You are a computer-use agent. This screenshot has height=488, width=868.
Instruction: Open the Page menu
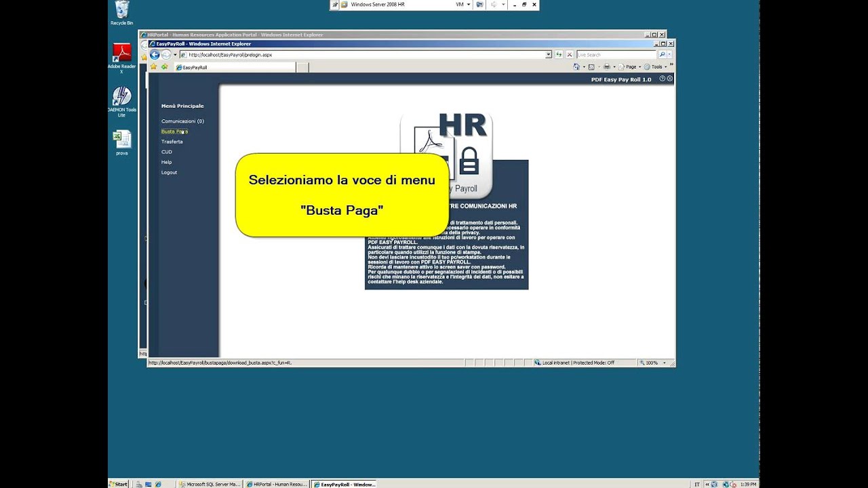pos(631,67)
